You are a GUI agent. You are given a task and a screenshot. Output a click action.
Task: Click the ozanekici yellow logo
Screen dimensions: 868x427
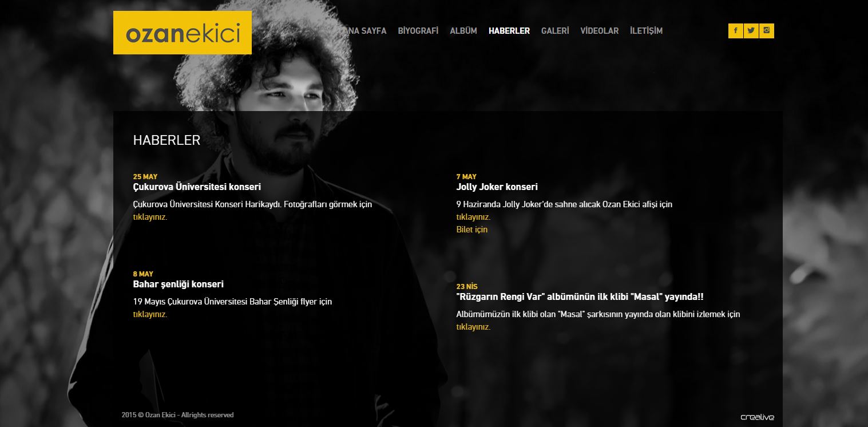[183, 33]
